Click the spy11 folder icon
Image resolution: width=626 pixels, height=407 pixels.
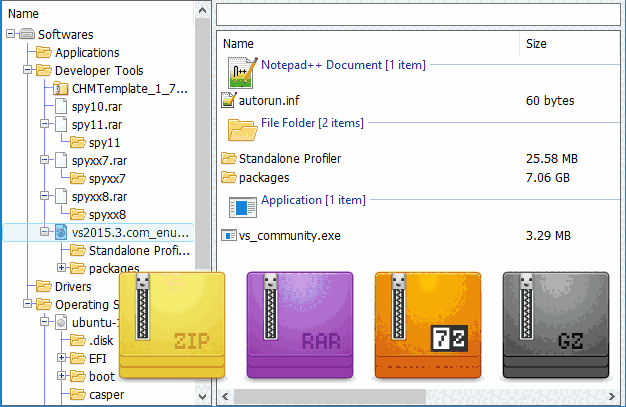pos(77,142)
